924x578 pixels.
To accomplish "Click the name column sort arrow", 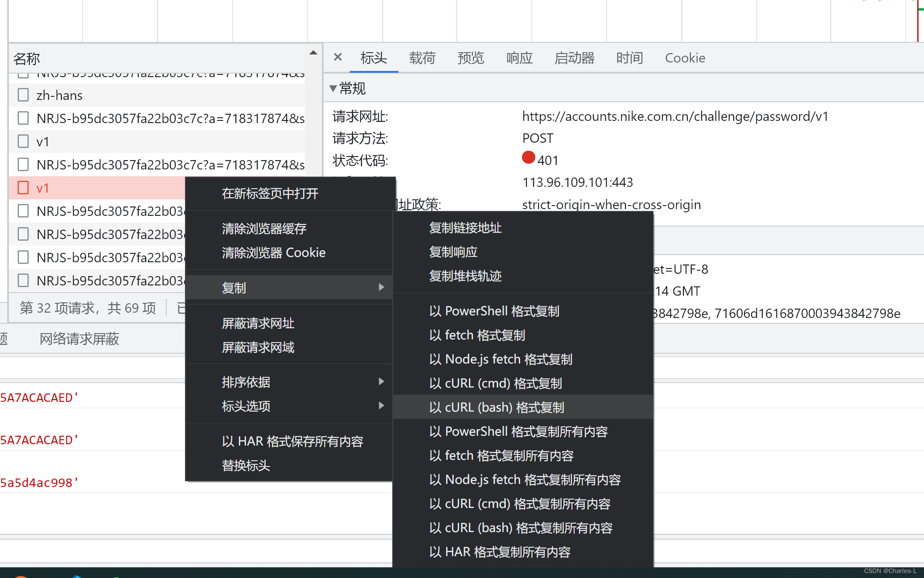I will coord(313,53).
